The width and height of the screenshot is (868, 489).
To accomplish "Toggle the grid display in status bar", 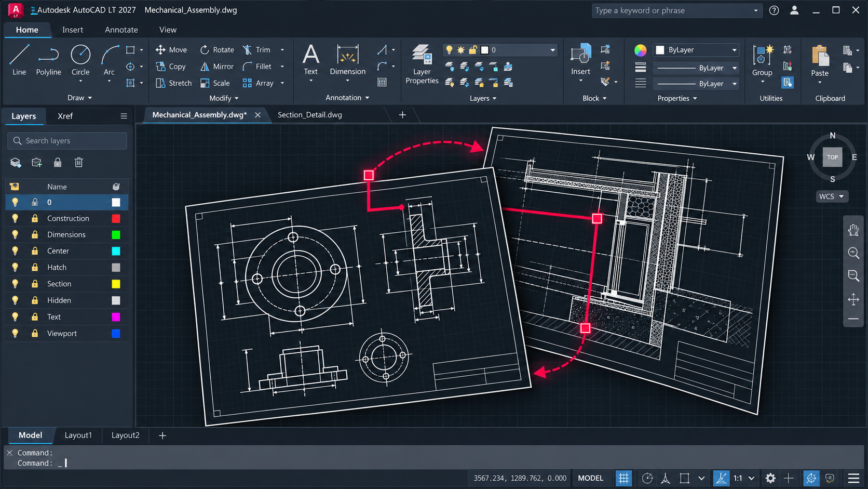I will (x=623, y=478).
